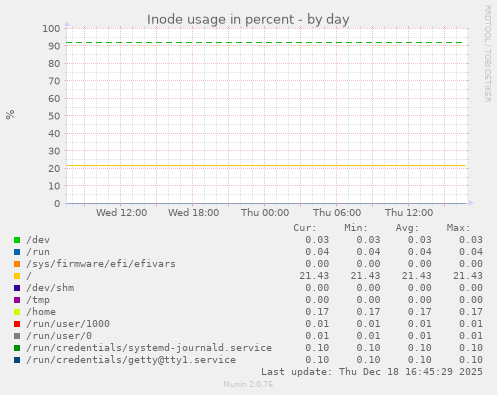Click the "/home" legend label
The image size is (497, 395).
click(41, 312)
